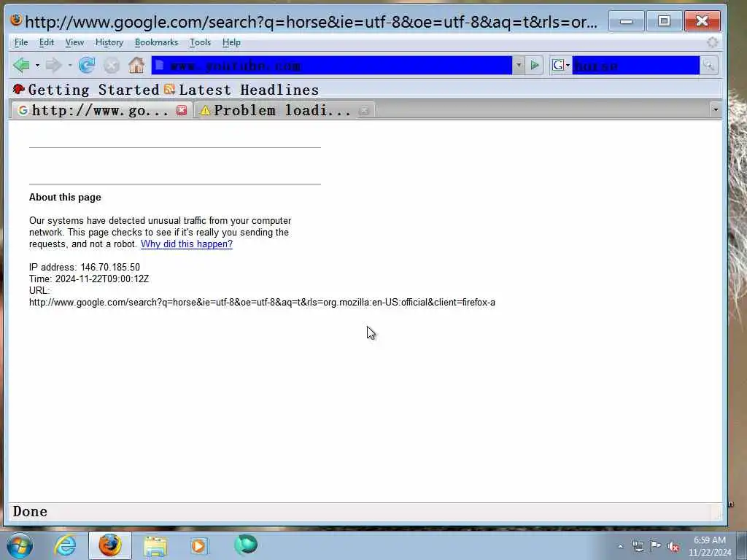The width and height of the screenshot is (747, 560).
Task: Open the Latest Headlines feed bookmark
Action: click(241, 90)
